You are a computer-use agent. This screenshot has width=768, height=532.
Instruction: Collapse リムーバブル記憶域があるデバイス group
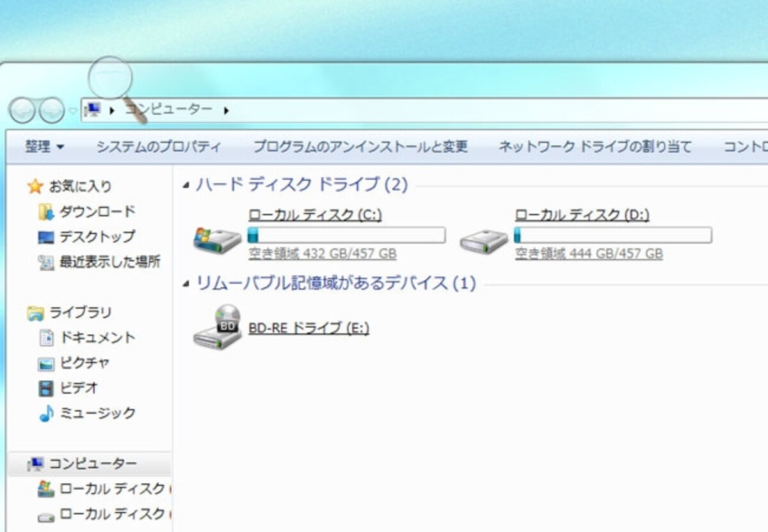point(186,284)
